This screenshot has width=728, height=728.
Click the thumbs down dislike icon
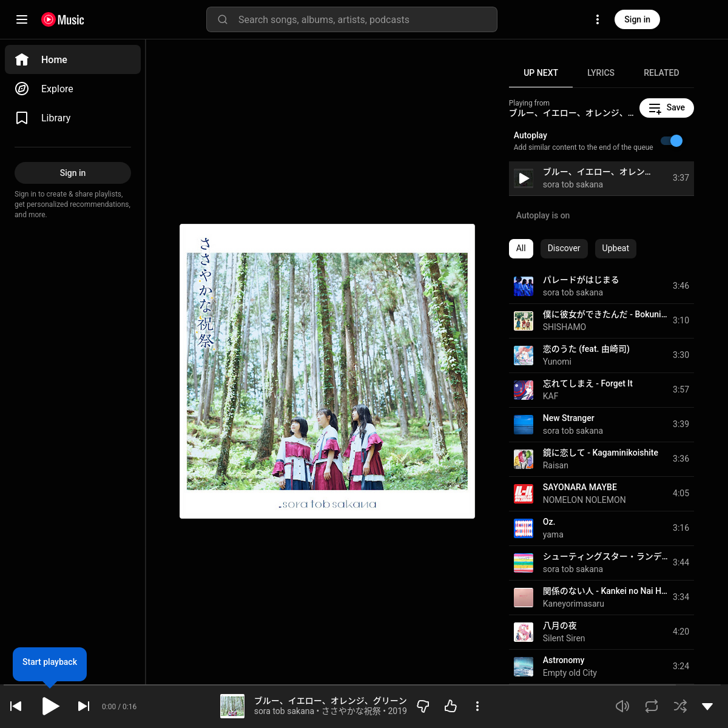(x=423, y=706)
